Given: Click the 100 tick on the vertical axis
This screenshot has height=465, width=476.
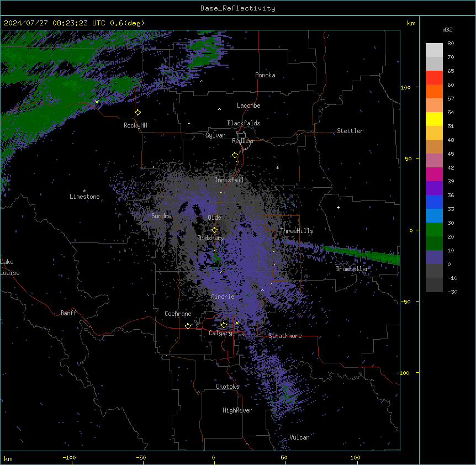Looking at the screenshot, I should (x=405, y=87).
